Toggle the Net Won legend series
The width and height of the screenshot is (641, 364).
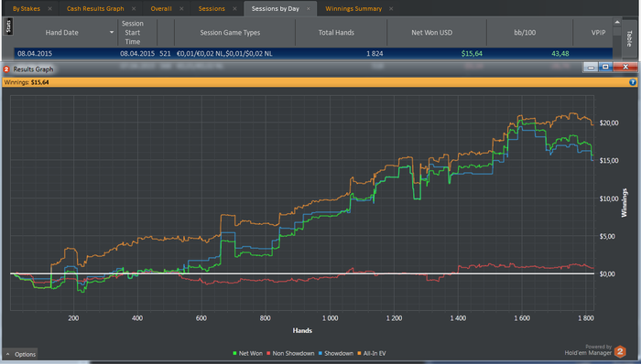point(247,353)
